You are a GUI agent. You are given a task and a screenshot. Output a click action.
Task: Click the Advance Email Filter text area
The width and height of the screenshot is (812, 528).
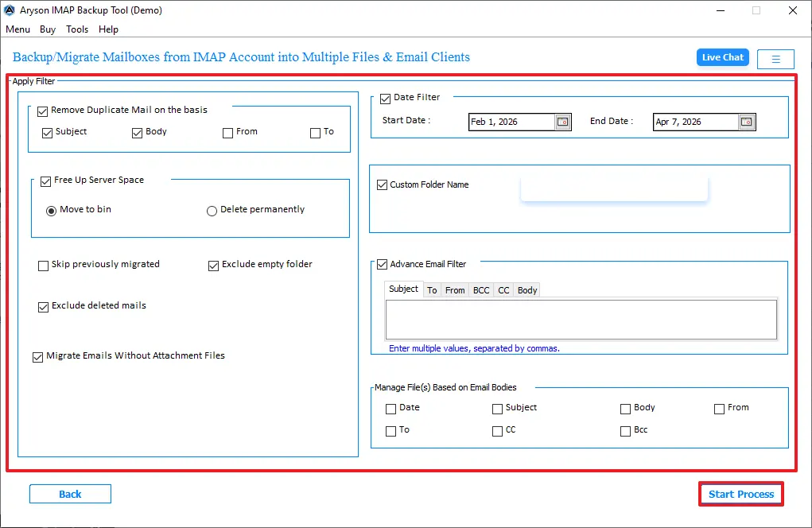point(581,320)
